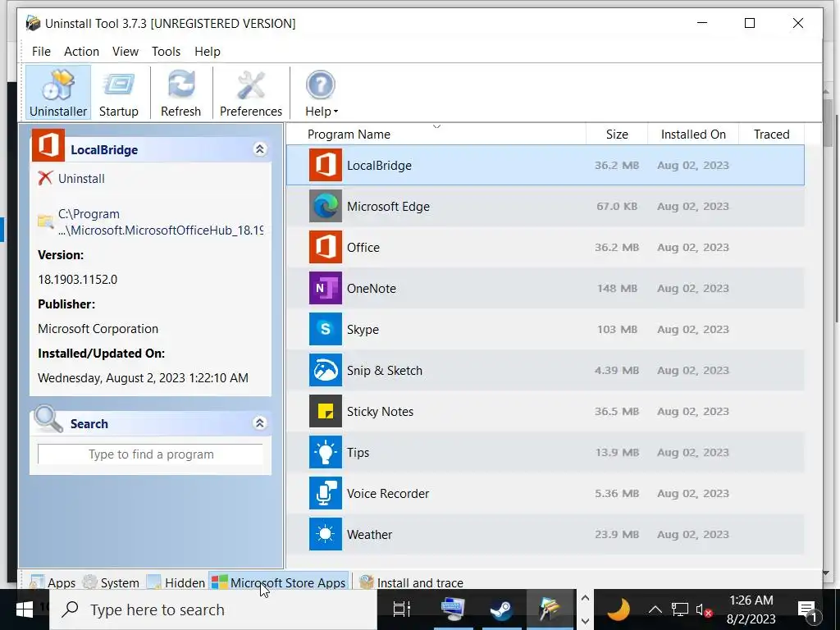Image resolution: width=840 pixels, height=630 pixels.
Task: Select the Skype 103 MB size cell
Action: (617, 329)
